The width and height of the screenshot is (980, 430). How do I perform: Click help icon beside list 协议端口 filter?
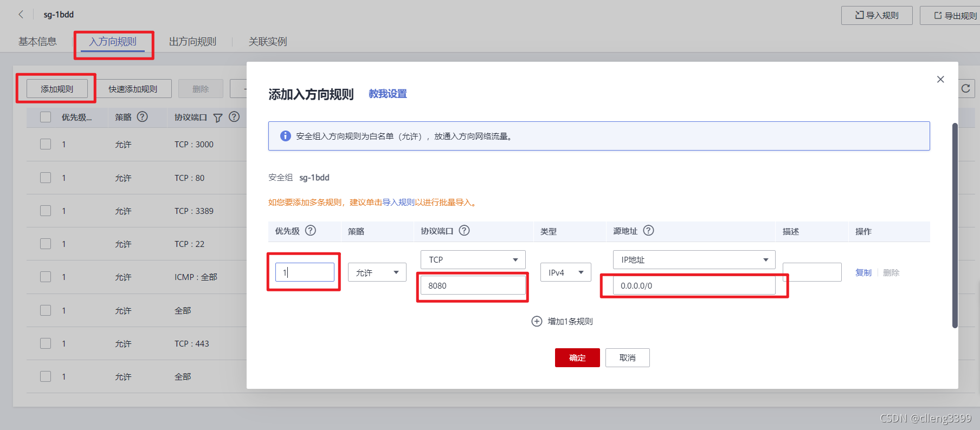point(234,116)
